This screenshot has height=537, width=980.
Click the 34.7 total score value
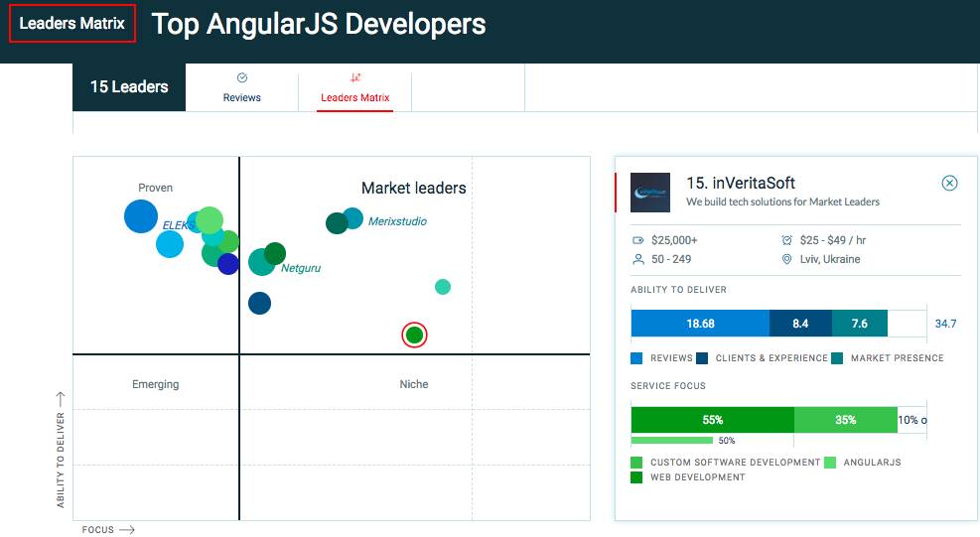945,324
